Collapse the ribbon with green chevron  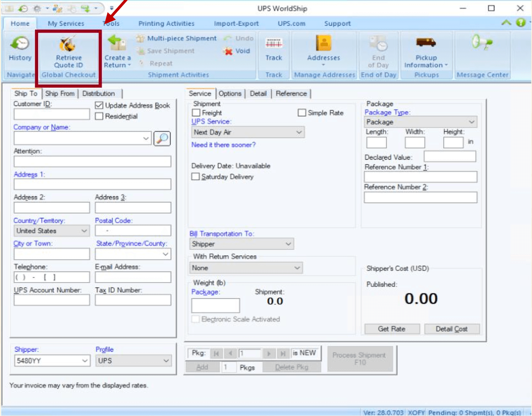tap(506, 23)
